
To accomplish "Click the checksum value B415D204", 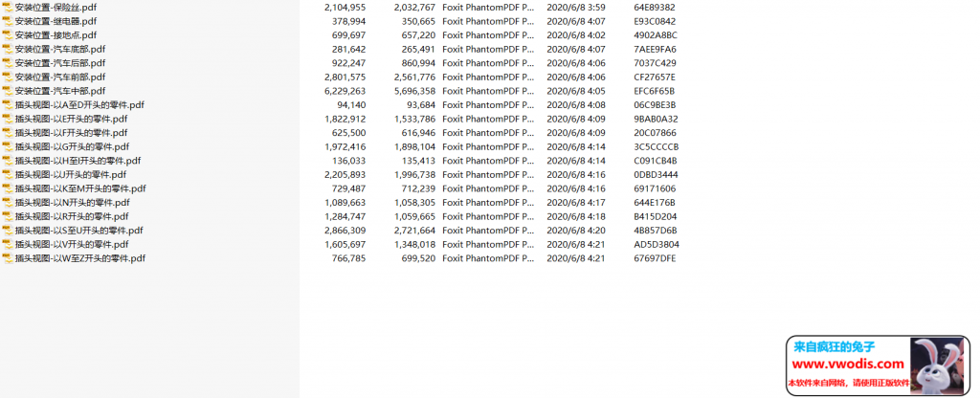I will click(655, 216).
